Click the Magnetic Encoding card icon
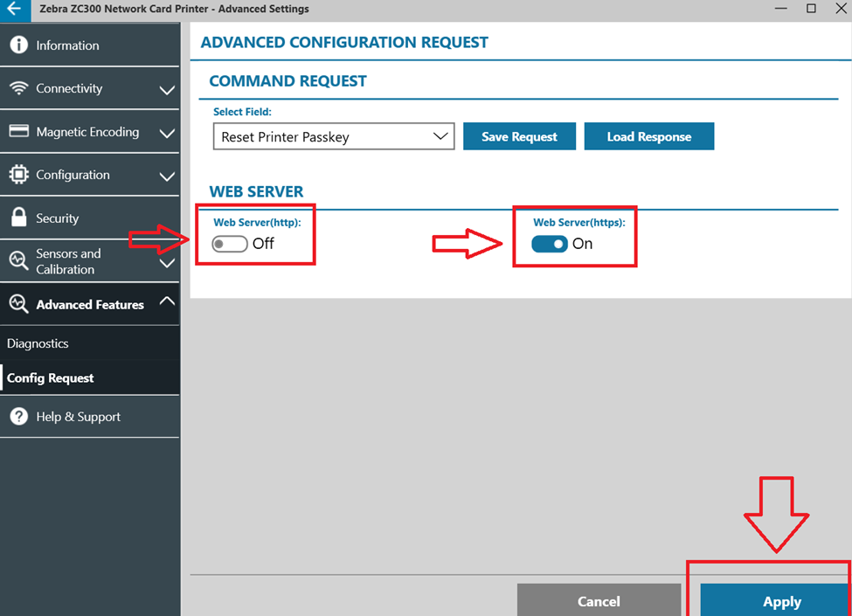The image size is (852, 616). pos(18,132)
